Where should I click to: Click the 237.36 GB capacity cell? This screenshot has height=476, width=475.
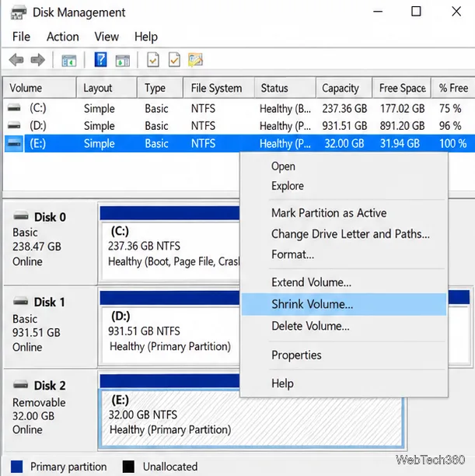click(344, 108)
